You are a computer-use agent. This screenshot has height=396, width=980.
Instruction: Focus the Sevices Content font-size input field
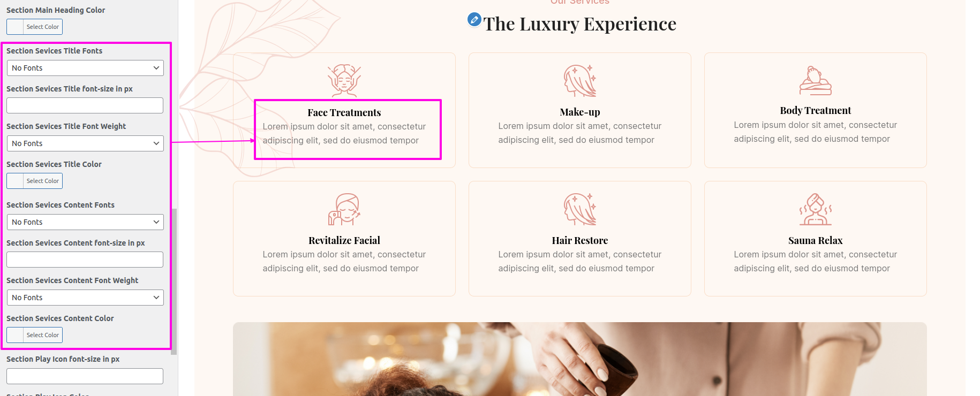(x=85, y=260)
